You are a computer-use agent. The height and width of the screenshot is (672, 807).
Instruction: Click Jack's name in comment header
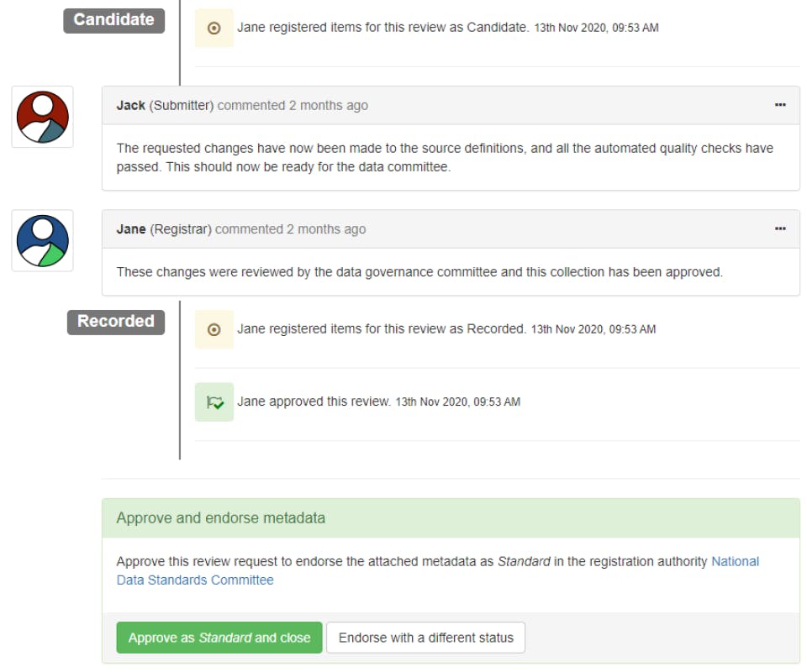pyautogui.click(x=131, y=106)
